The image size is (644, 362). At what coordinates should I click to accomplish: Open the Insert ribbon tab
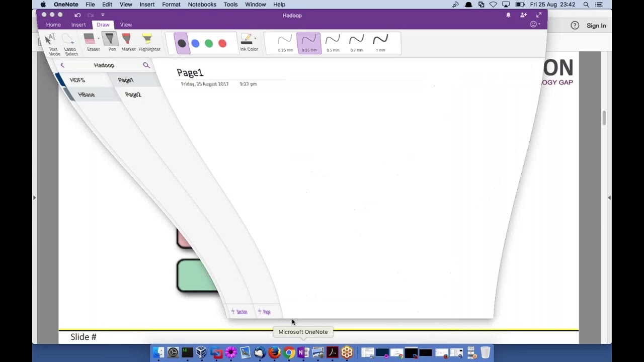click(78, 25)
